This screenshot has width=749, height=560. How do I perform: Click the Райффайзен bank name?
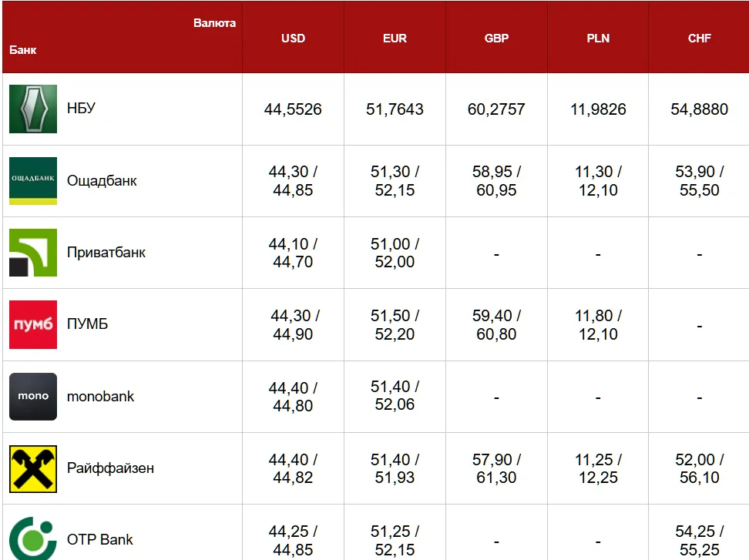pyautogui.click(x=110, y=468)
